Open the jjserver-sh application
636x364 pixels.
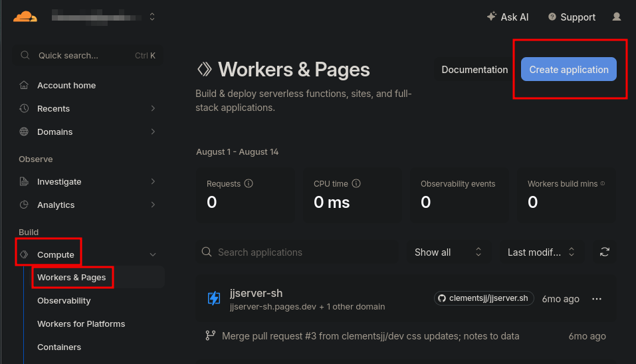click(x=257, y=293)
